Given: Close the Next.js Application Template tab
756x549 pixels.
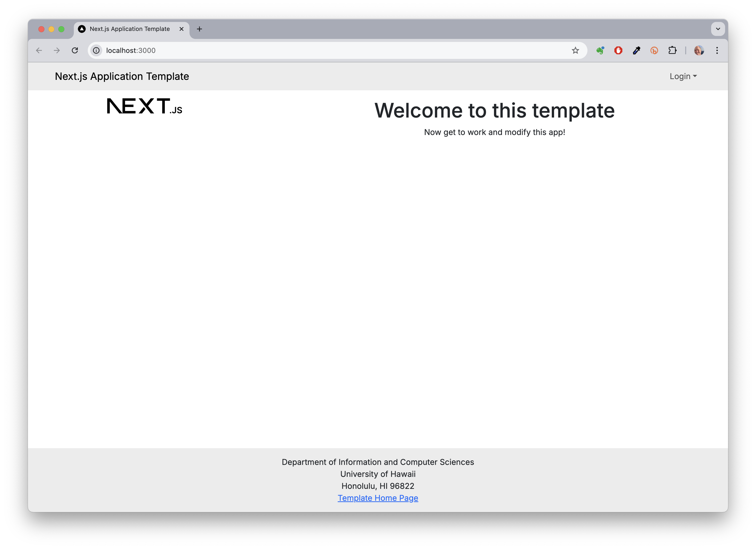Looking at the screenshot, I should coord(181,29).
